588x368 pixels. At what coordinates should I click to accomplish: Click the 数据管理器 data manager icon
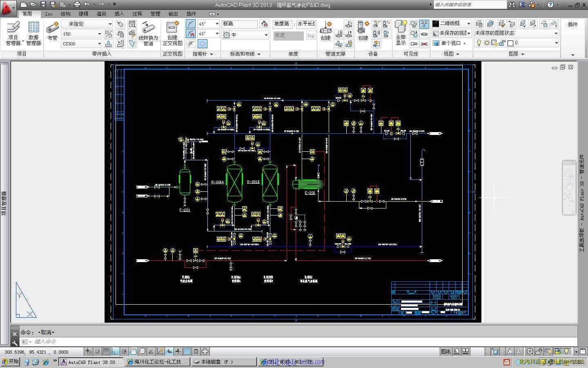pos(33,33)
